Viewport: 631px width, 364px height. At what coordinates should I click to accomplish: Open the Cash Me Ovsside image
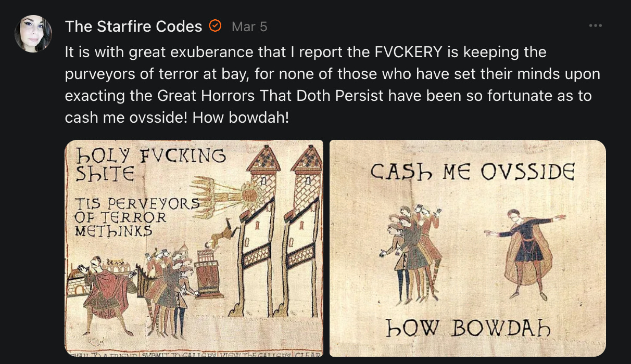coord(468,248)
